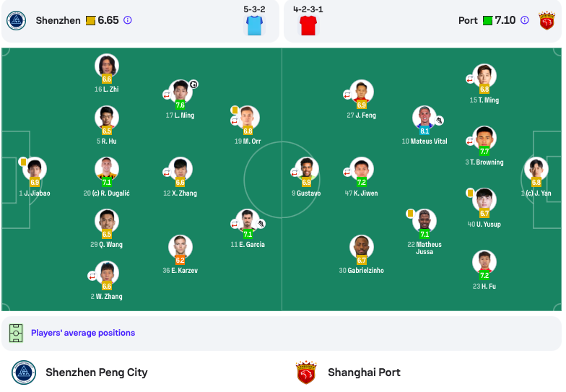
Task: Click the red 4-2-3-1 kit shirt icon
Action: pyautogui.click(x=308, y=25)
